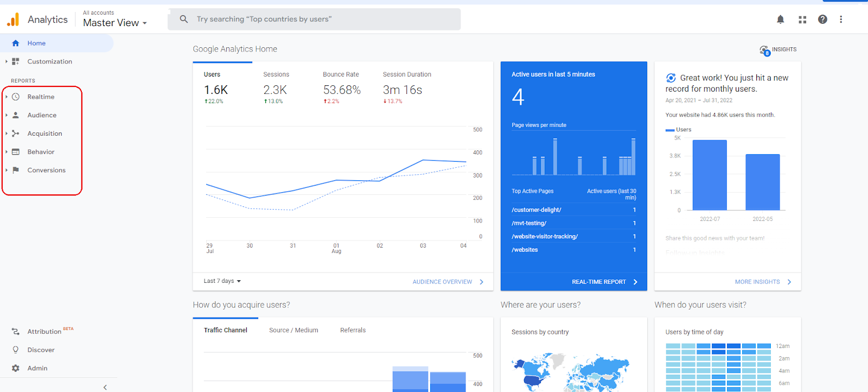Screen dimensions: 868x392
Task: Expand the Behavior reports arrow
Action: (7, 152)
